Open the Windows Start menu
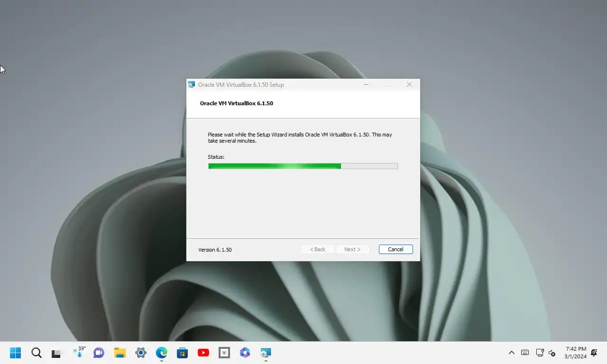This screenshot has width=607, height=364. [x=16, y=353]
